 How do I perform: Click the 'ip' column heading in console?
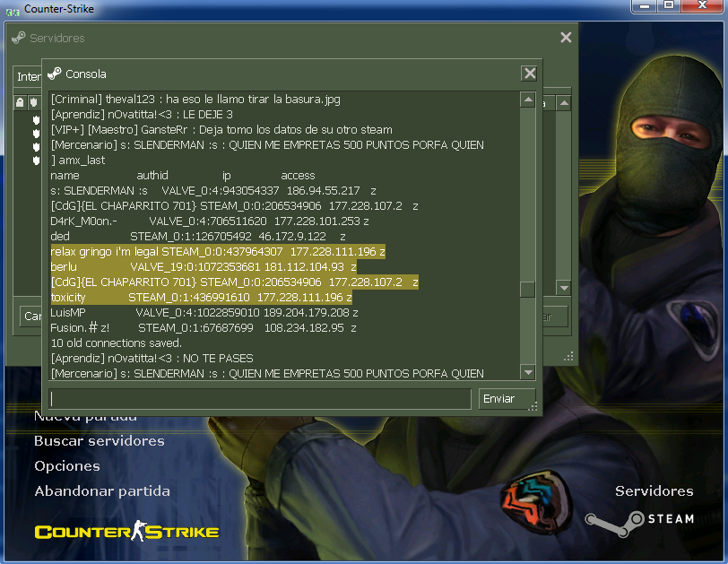coord(227,176)
